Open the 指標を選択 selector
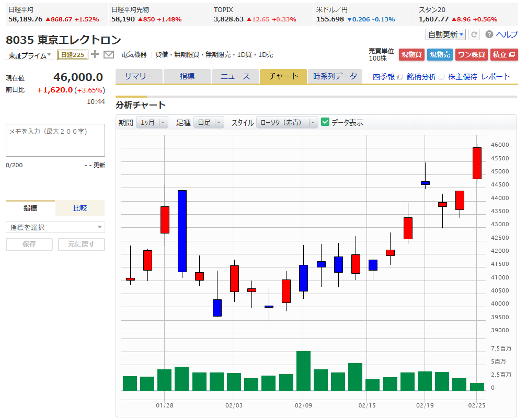 coord(55,227)
